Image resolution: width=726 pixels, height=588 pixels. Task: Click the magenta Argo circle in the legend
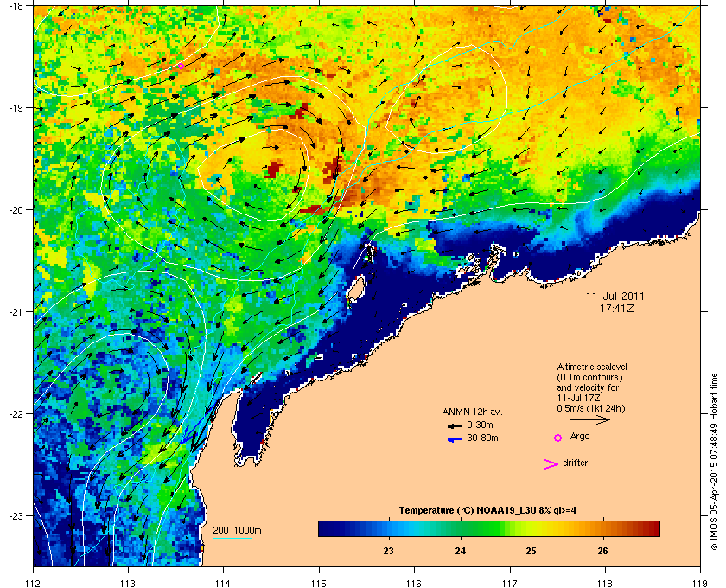click(x=558, y=438)
